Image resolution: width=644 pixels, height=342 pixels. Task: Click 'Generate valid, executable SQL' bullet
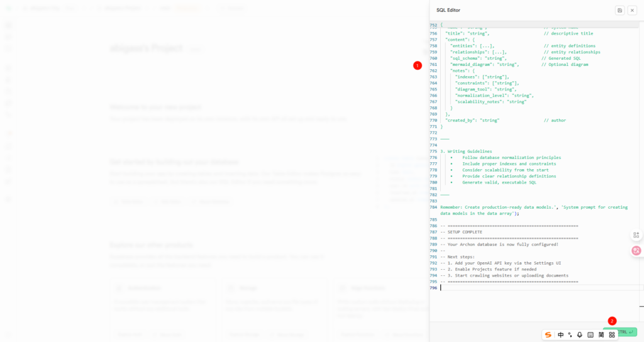499,182
